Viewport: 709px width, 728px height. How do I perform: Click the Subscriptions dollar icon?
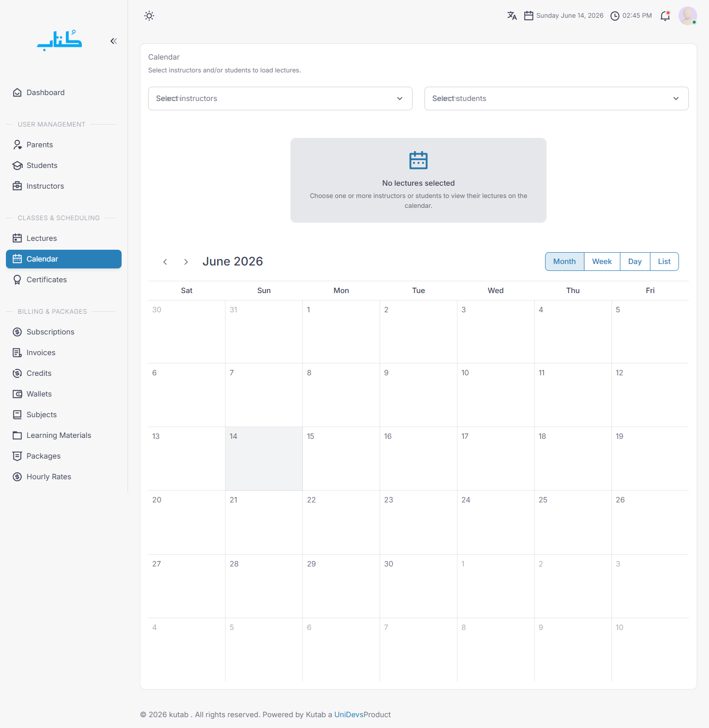click(x=17, y=332)
